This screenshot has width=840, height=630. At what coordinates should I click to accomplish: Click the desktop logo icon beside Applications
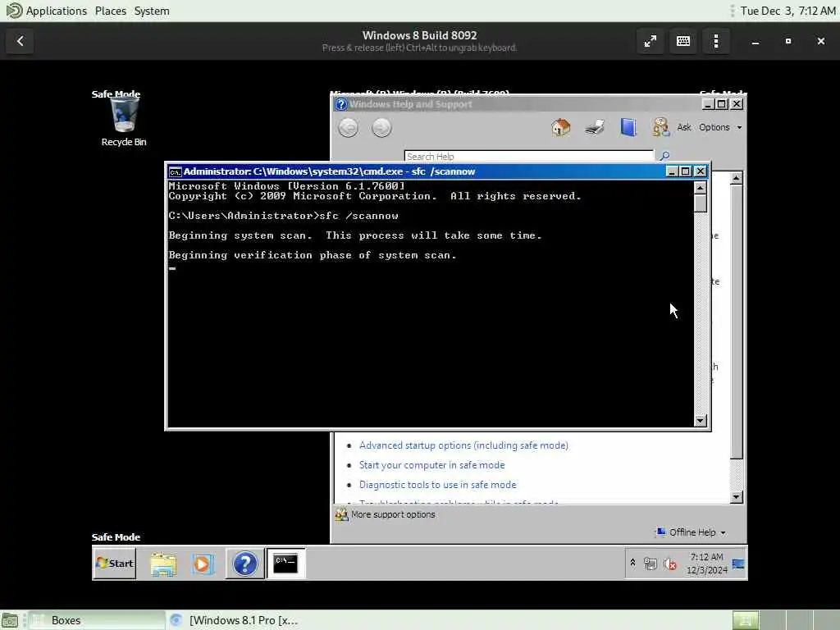(x=14, y=11)
